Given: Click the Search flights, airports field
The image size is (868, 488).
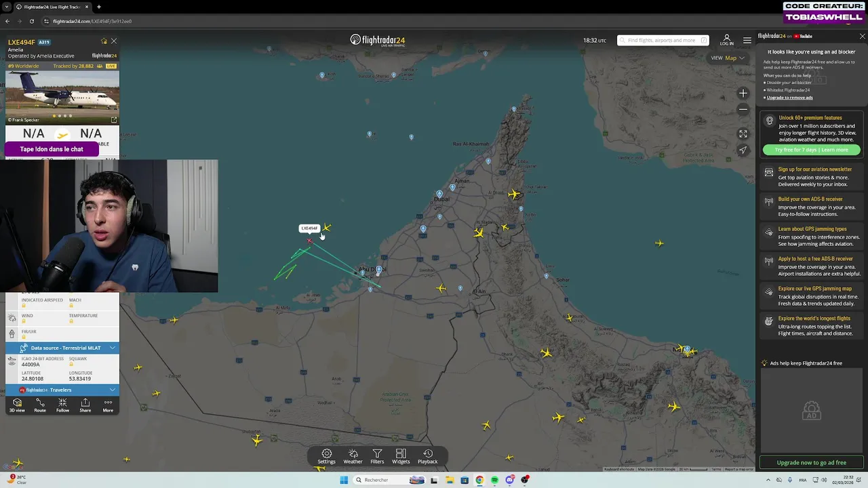Looking at the screenshot, I should (663, 40).
